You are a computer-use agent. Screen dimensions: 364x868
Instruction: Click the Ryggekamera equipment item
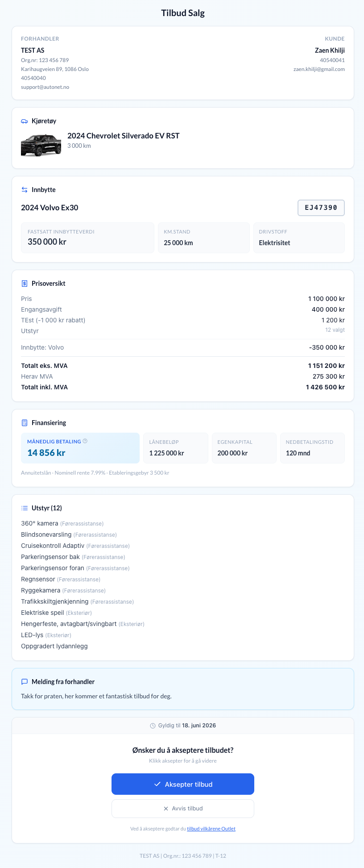click(63, 590)
